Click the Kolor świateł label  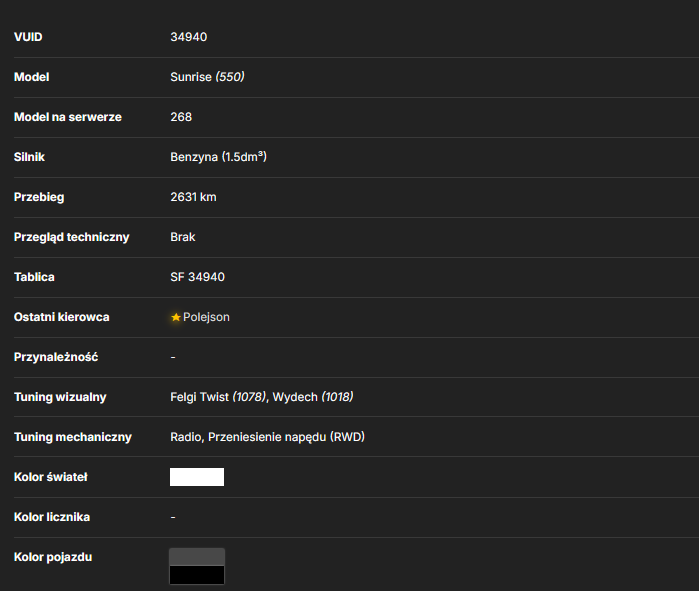(x=51, y=477)
